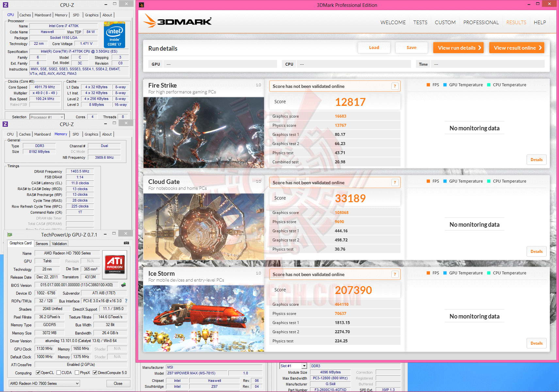Click the Intel Core i7 logo badge

pos(114,35)
